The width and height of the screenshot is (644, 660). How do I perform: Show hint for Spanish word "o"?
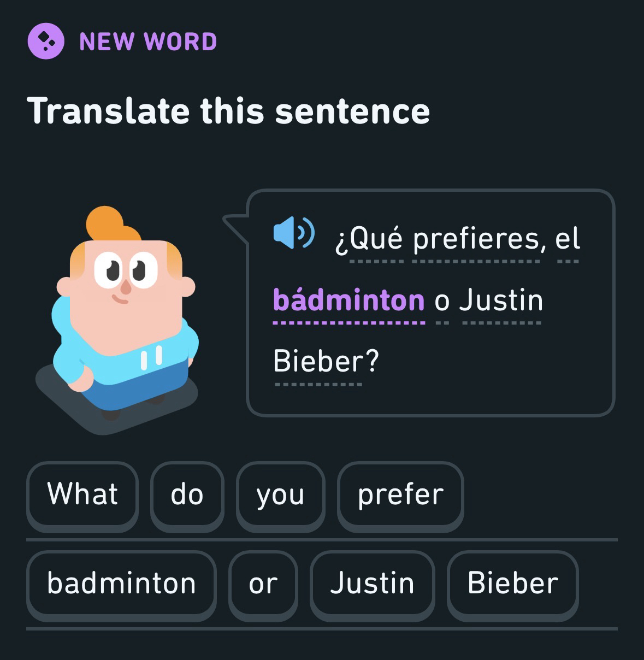(442, 302)
